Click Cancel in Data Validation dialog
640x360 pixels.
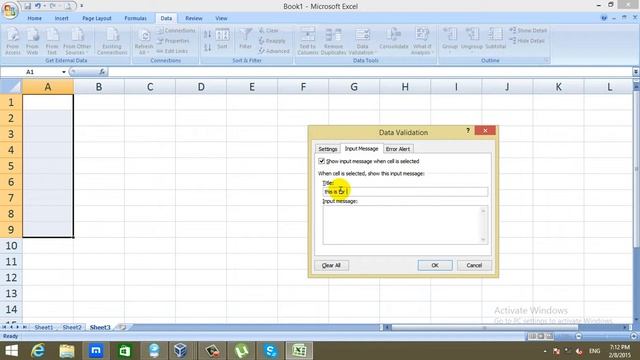click(x=474, y=265)
